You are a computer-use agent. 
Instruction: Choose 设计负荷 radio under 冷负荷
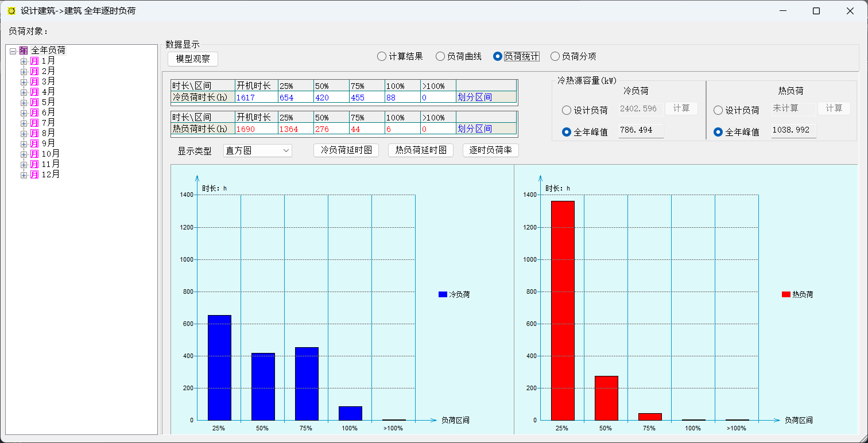(x=567, y=110)
